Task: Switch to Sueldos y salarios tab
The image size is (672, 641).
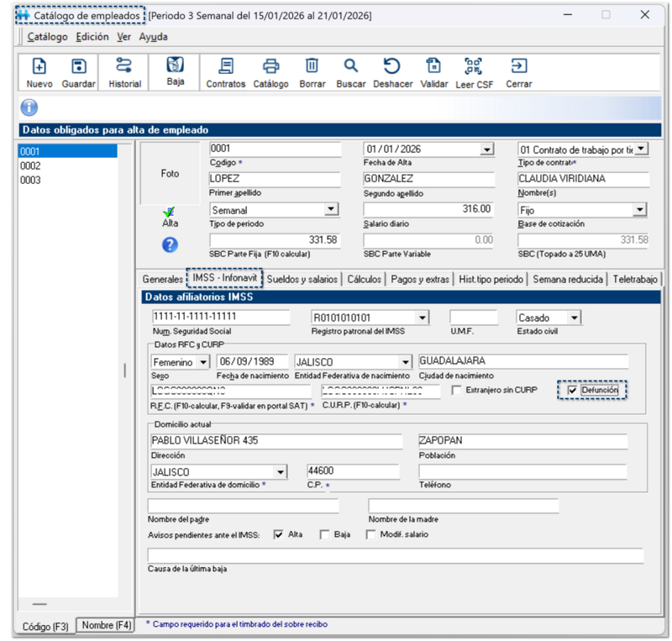Action: point(302,279)
